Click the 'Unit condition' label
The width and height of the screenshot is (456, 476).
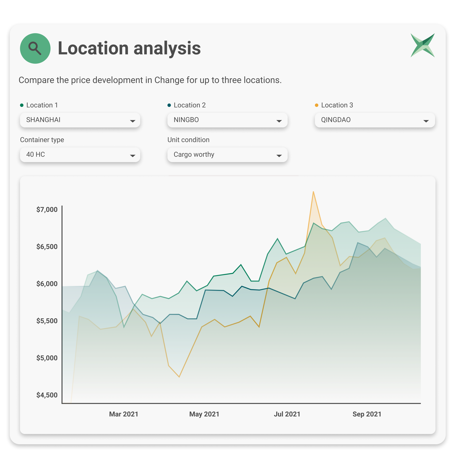(188, 140)
